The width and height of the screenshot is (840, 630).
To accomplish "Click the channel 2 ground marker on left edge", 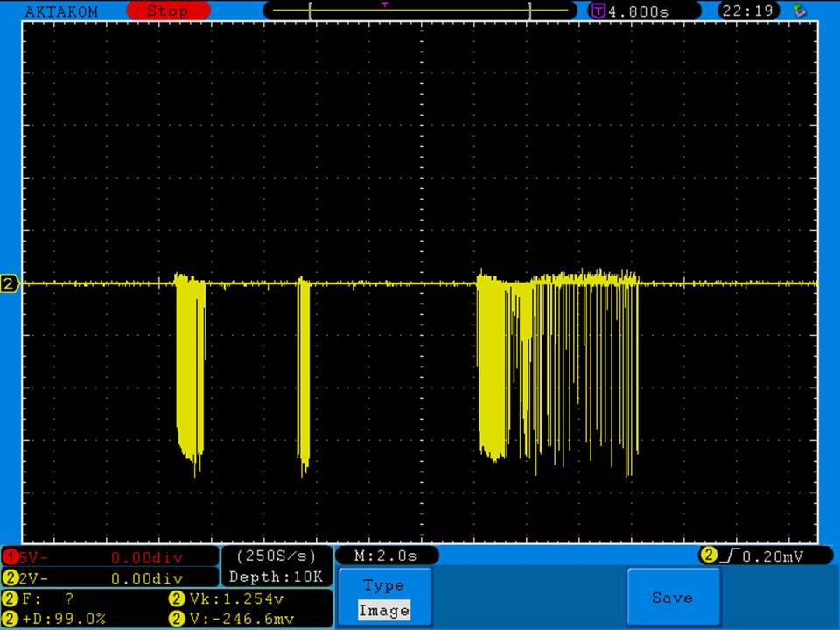I will pos(10,283).
